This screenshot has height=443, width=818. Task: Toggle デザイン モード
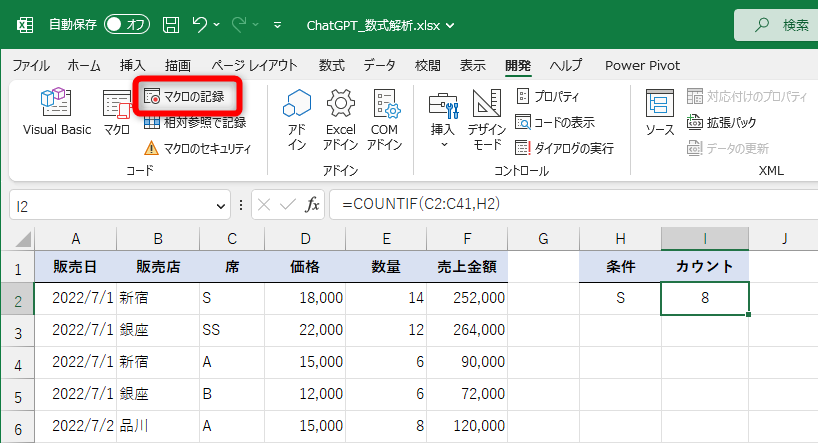[486, 119]
